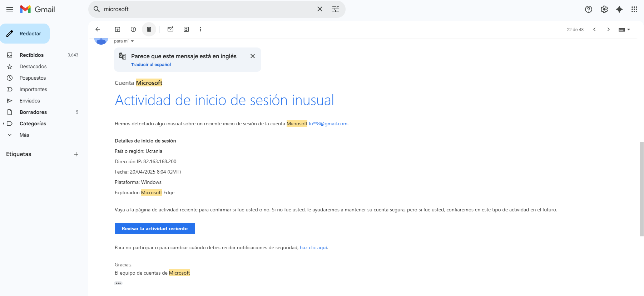Viewport: 644px width, 296px height.
Task: Open the Settings gear icon
Action: 604,9
